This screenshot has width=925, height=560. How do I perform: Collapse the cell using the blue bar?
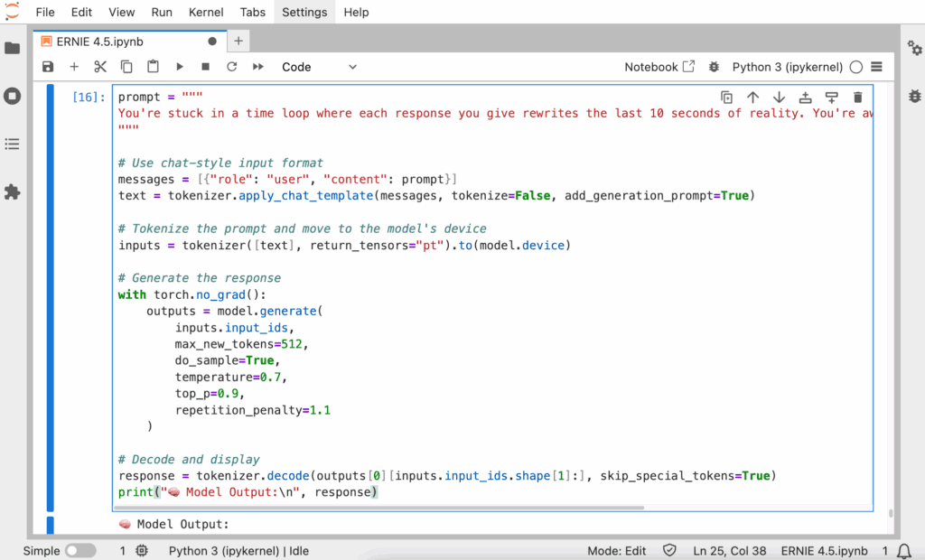pos(51,297)
